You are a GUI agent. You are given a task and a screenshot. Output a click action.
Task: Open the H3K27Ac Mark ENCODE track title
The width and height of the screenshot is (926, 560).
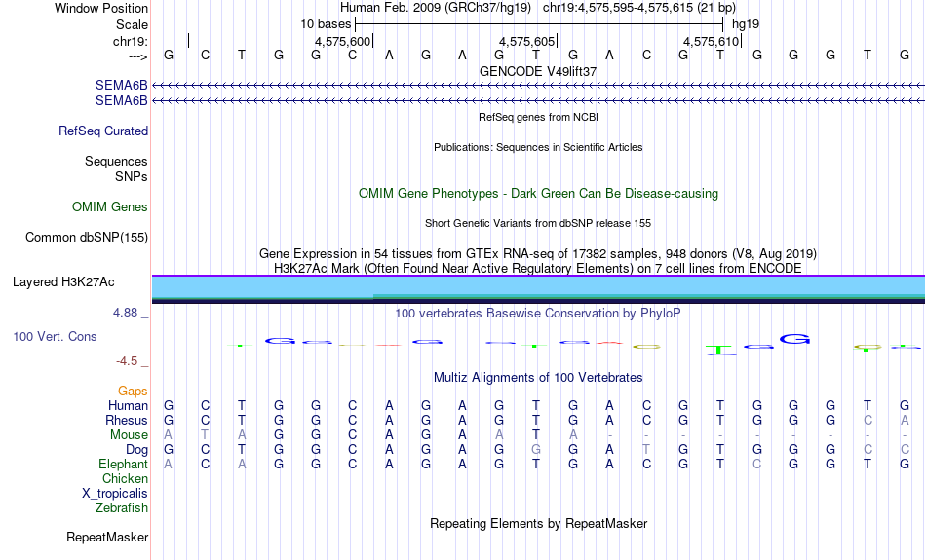tap(538, 269)
